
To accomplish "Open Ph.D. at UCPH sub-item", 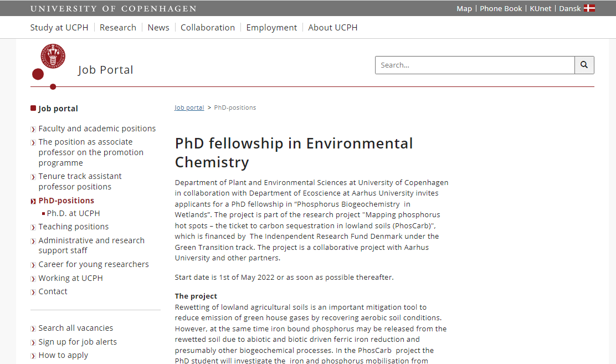I will [x=74, y=213].
